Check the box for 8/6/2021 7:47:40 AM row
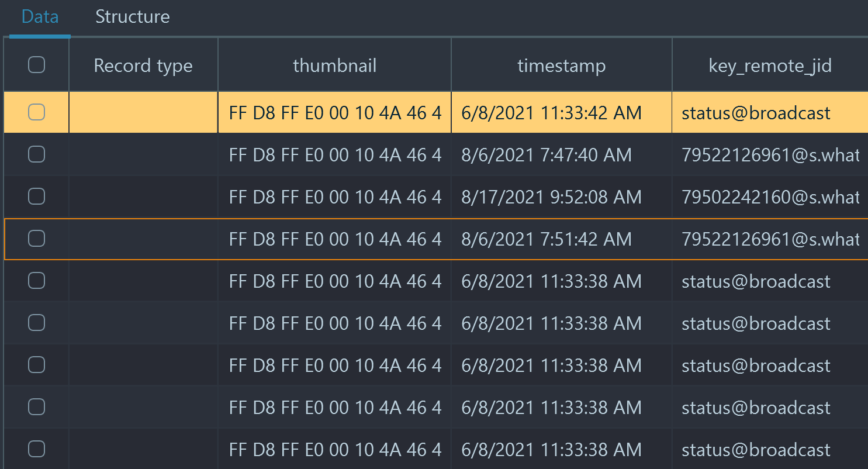The width and height of the screenshot is (868, 469). click(37, 154)
